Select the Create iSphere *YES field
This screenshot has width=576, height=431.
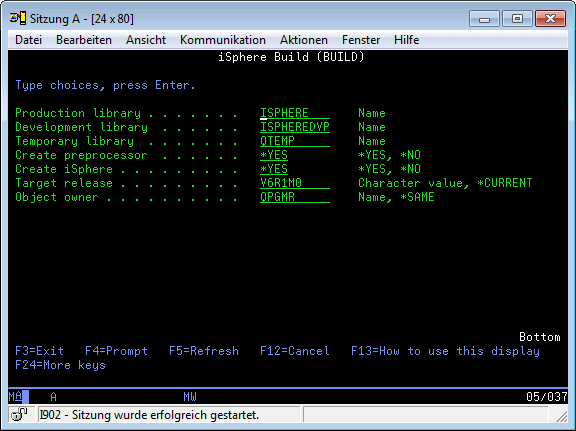click(x=274, y=169)
